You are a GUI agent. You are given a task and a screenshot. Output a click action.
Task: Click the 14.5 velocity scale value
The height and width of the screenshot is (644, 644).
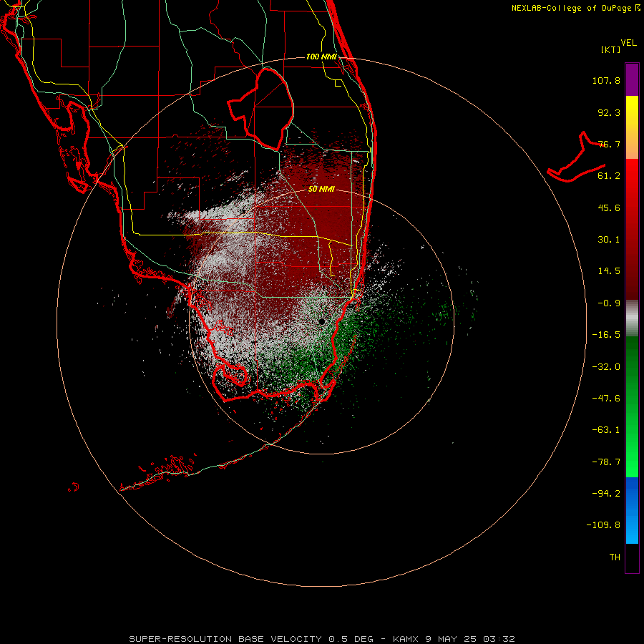pos(609,271)
